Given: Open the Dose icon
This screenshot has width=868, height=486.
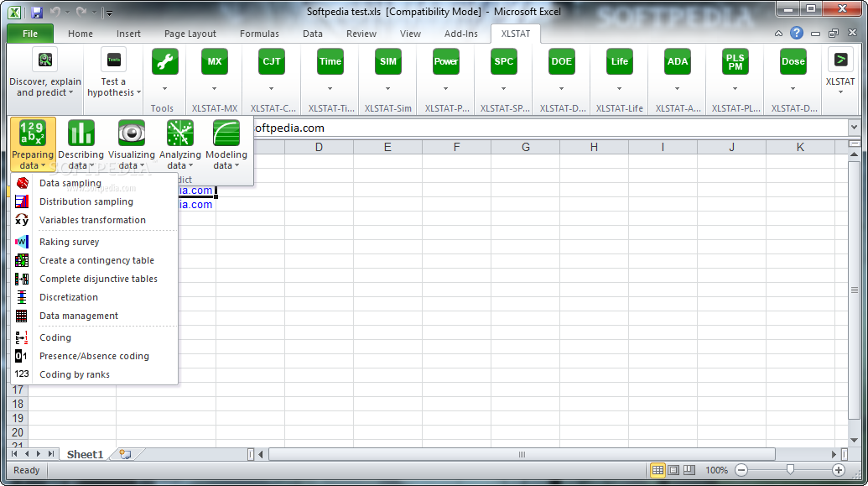Looking at the screenshot, I should (x=793, y=61).
